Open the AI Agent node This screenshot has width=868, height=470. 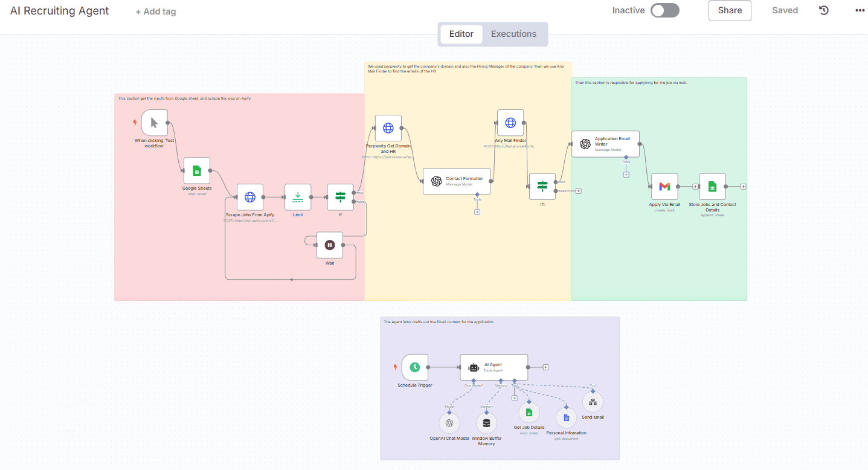[x=493, y=367]
